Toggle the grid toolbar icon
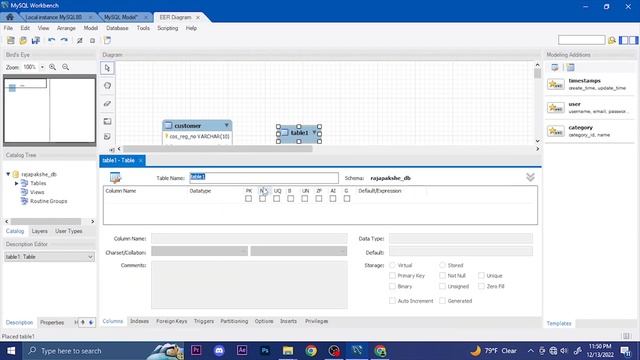The image size is (640, 360). 80,40
